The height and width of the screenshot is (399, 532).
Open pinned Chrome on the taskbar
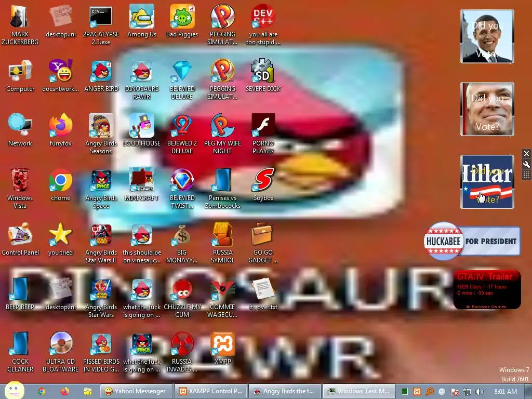42,391
